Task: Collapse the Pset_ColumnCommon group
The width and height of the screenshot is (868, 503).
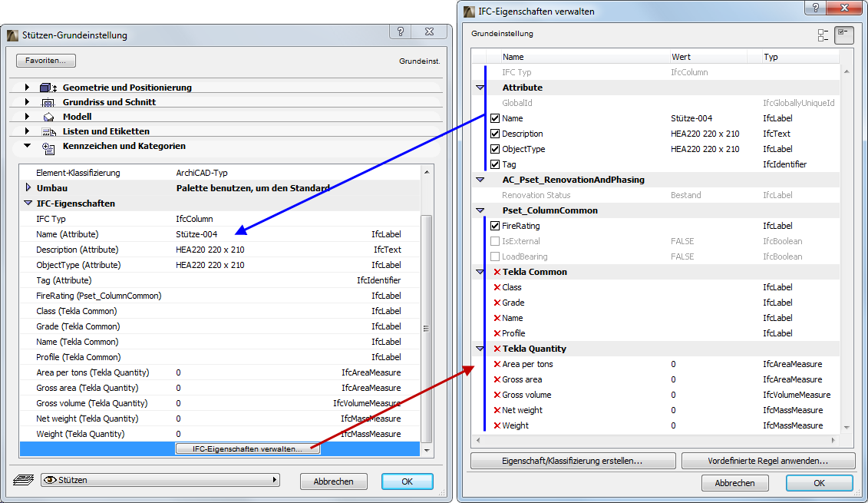Action: pos(480,210)
